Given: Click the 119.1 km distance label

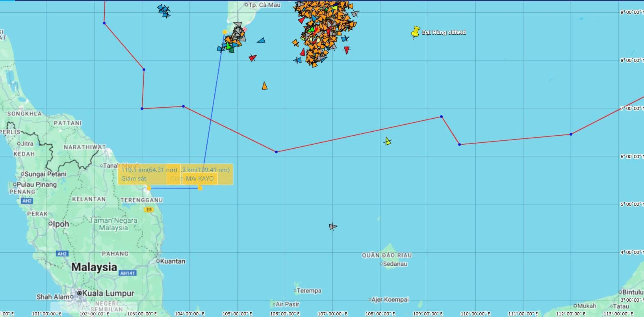Looking at the screenshot, I should pyautogui.click(x=149, y=170).
